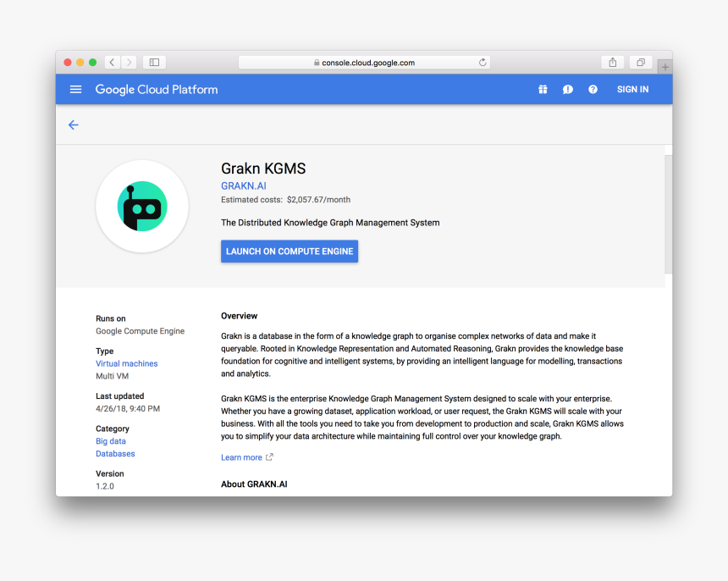Click the Grakn KGMS robot logo
The image size is (728, 581).
(x=141, y=206)
